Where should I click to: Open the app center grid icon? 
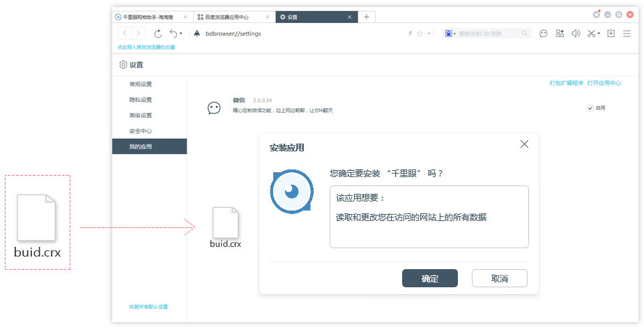click(x=560, y=33)
